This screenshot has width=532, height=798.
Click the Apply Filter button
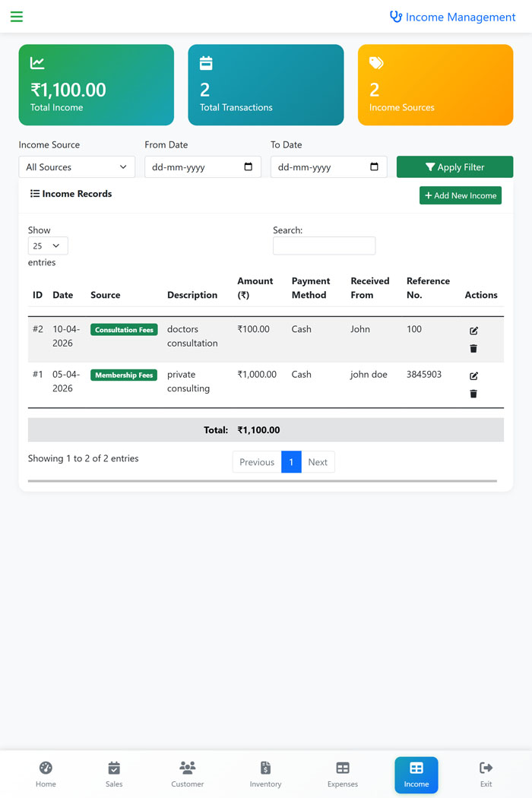click(454, 167)
